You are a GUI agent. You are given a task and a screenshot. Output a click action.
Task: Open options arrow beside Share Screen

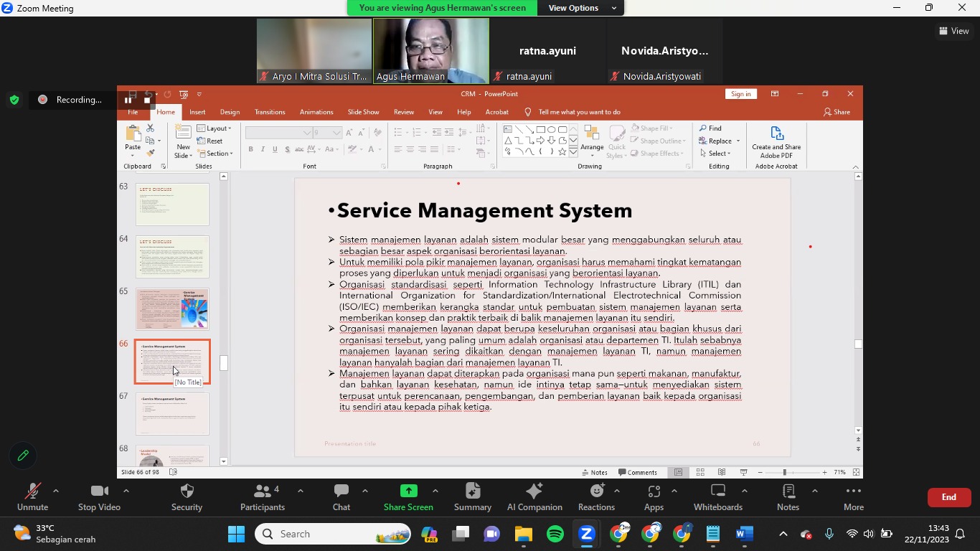point(435,491)
